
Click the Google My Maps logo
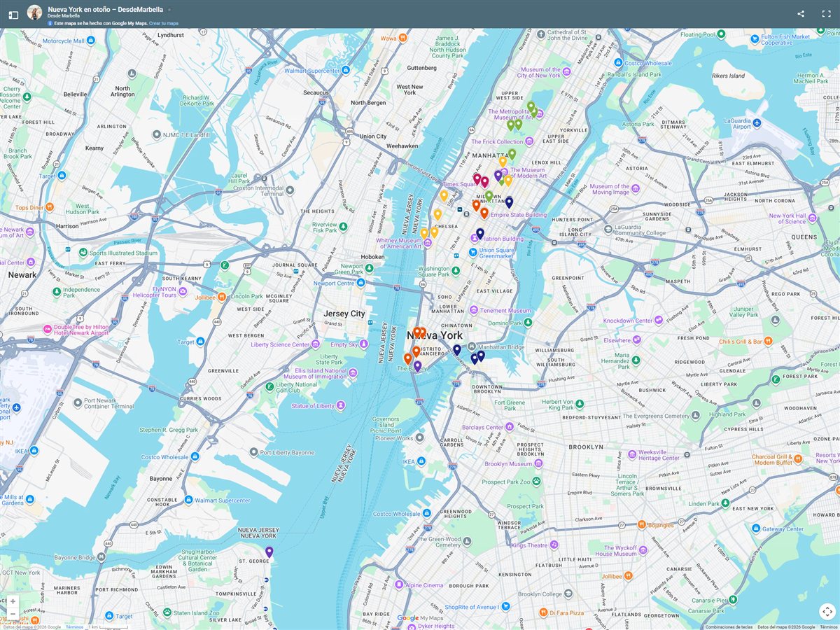point(420,618)
